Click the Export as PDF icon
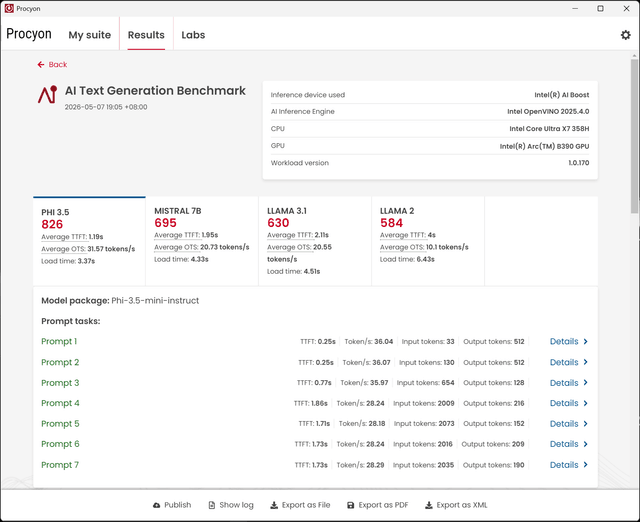Viewport: 640px width, 522px height. click(351, 505)
